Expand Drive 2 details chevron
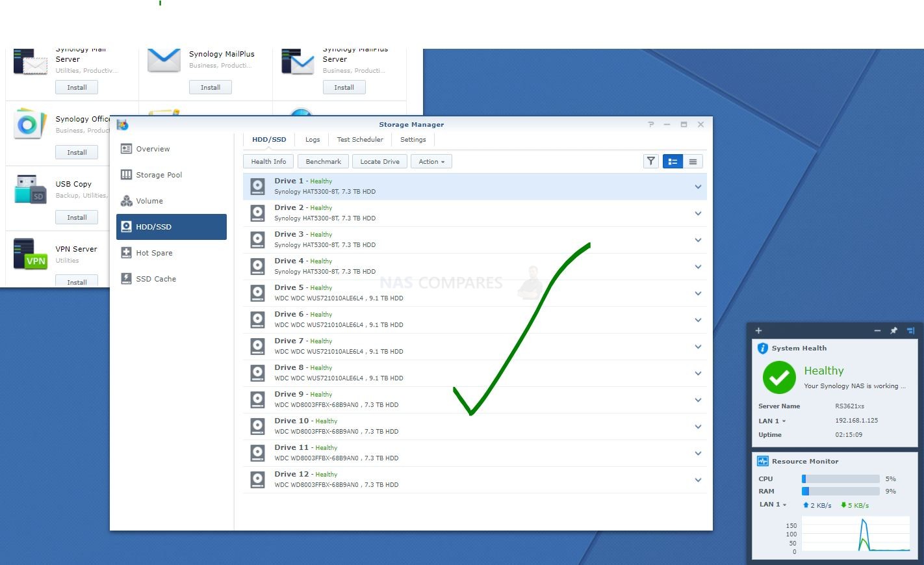This screenshot has height=565, width=924. [x=698, y=214]
